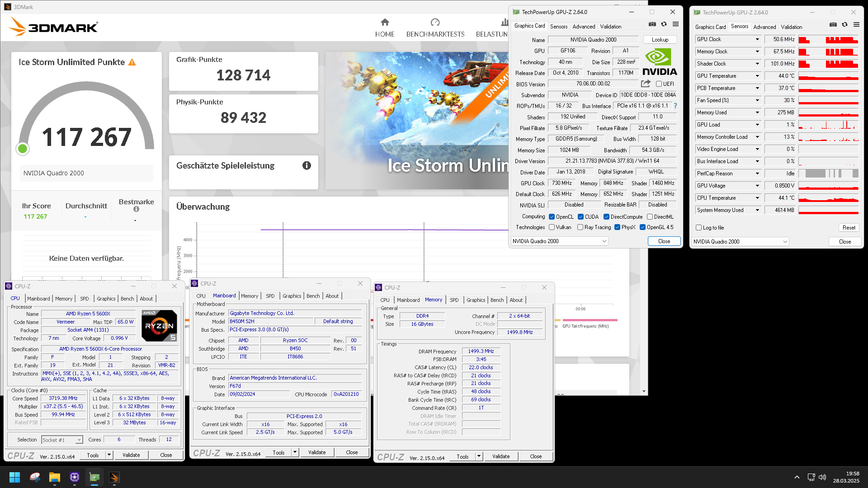Click the HOME icon in 3DMark
The height and width of the screenshot is (488, 868).
(x=385, y=22)
